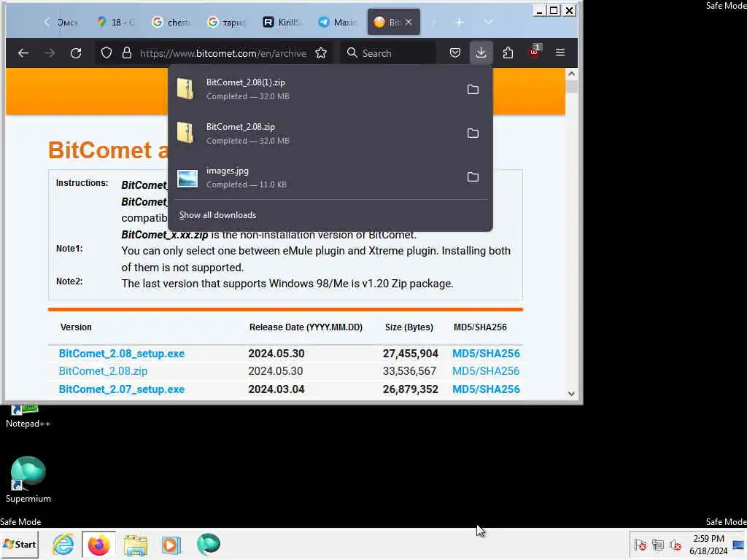747x560 pixels.
Task: Show BitComet_2.08.zip in its folder
Action: (473, 133)
